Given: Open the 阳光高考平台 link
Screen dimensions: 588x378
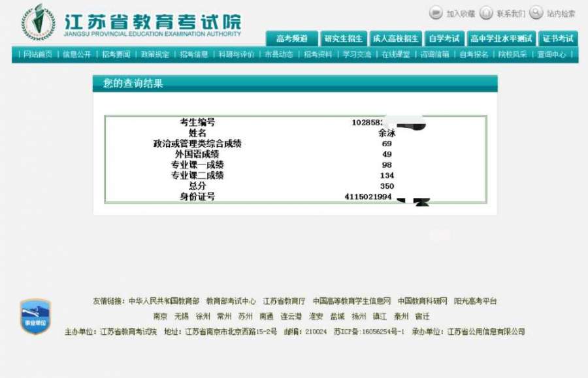Looking at the screenshot, I should pyautogui.click(x=476, y=301).
